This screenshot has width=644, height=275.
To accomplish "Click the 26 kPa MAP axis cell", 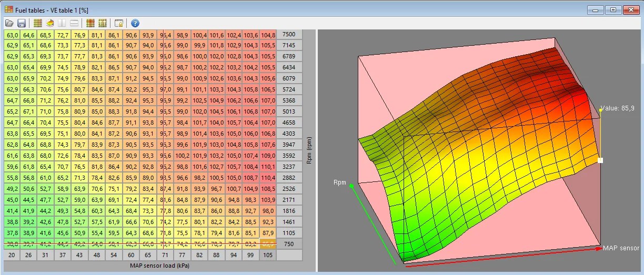I will [29, 255].
